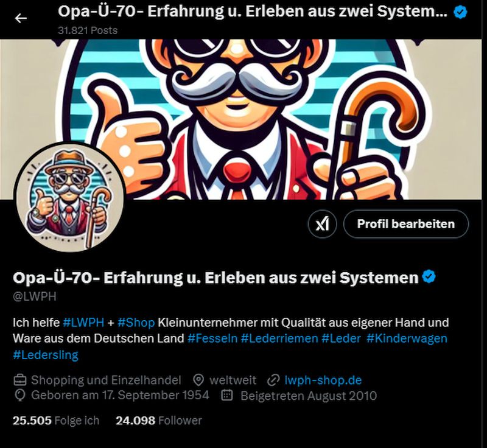Open the round profile avatar picture
This screenshot has height=448, width=487.
[x=70, y=197]
